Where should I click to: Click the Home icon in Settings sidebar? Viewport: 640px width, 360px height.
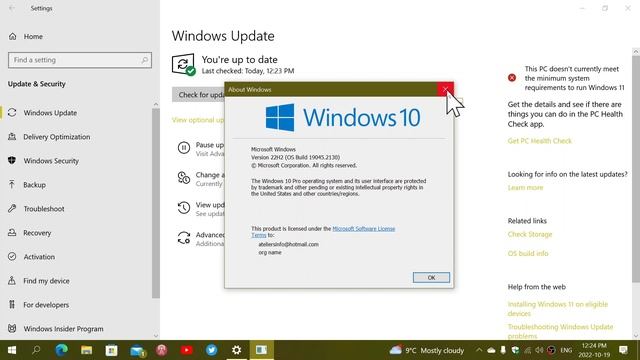[13, 36]
